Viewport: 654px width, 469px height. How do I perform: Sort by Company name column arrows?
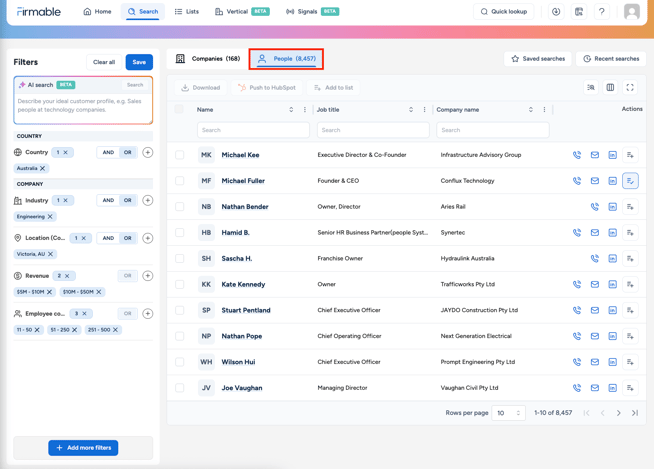pos(531,110)
